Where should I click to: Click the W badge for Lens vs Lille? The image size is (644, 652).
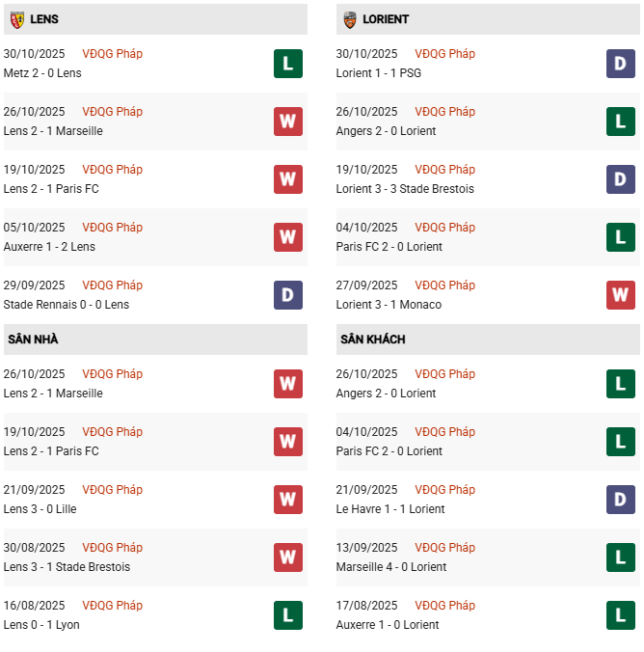pos(288,500)
